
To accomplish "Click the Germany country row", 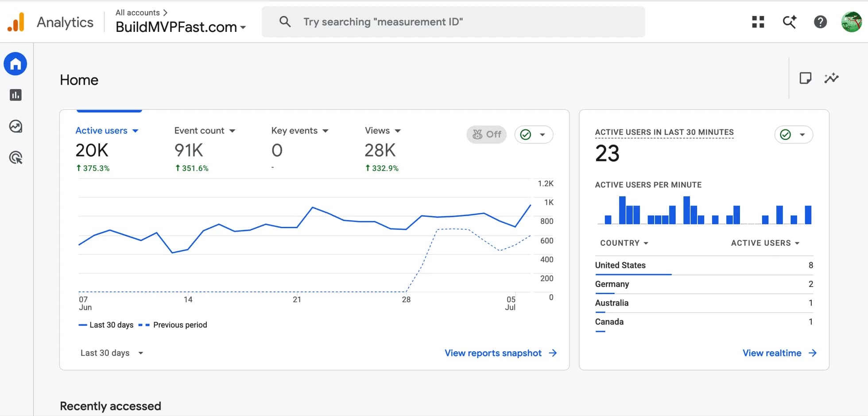I will tap(704, 284).
